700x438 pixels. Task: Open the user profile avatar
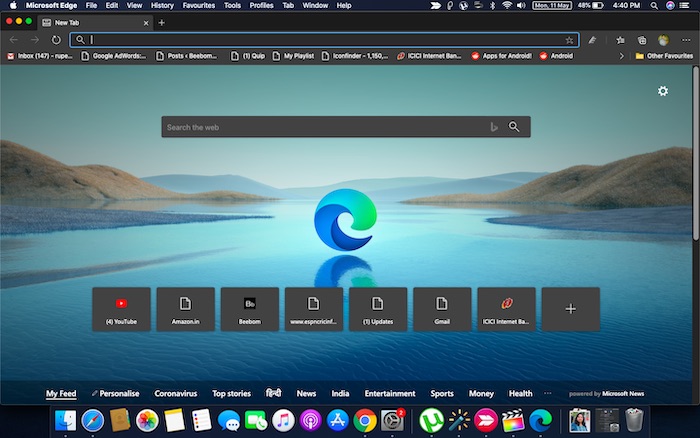click(663, 40)
